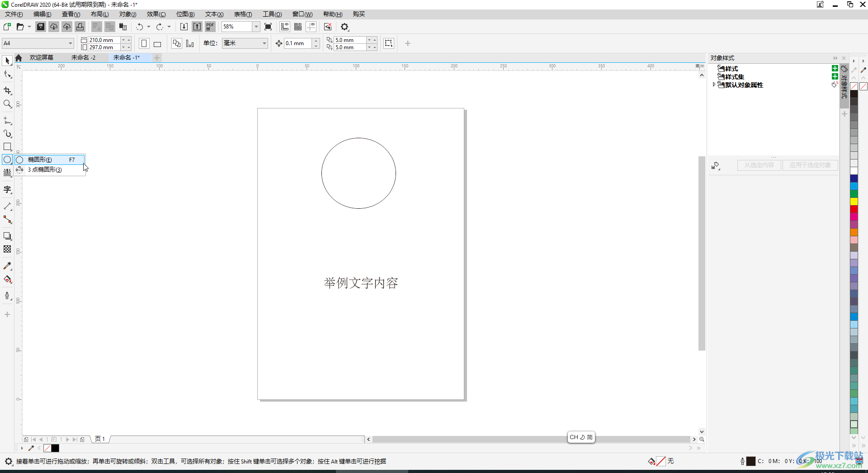Select the Rectangle tool
Screen dimensions: 868x473
[7, 147]
